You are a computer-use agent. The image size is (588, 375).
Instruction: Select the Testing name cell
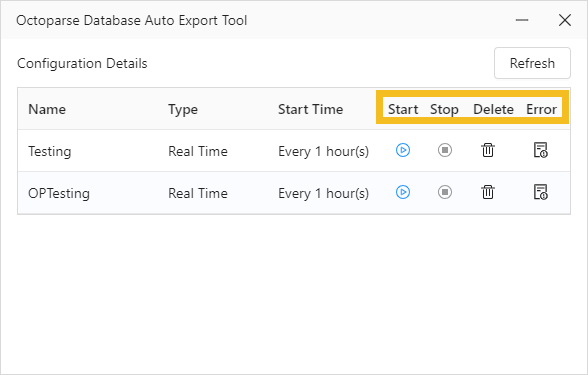pos(50,152)
